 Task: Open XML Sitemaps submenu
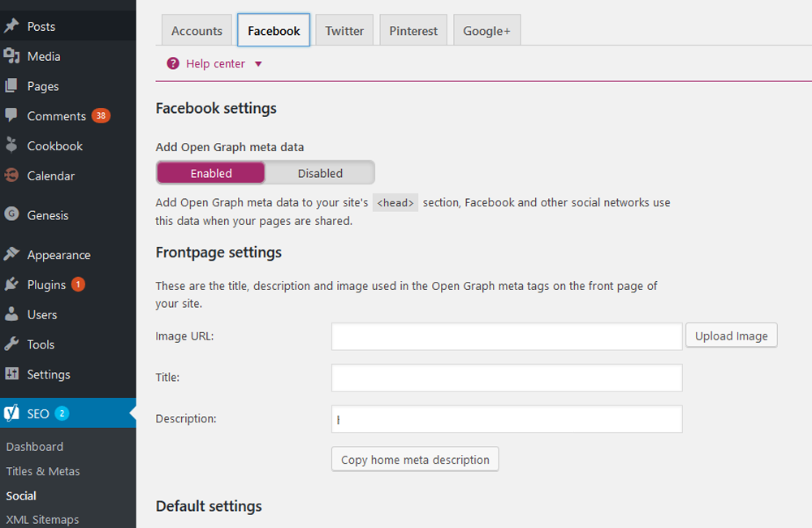[42, 520]
